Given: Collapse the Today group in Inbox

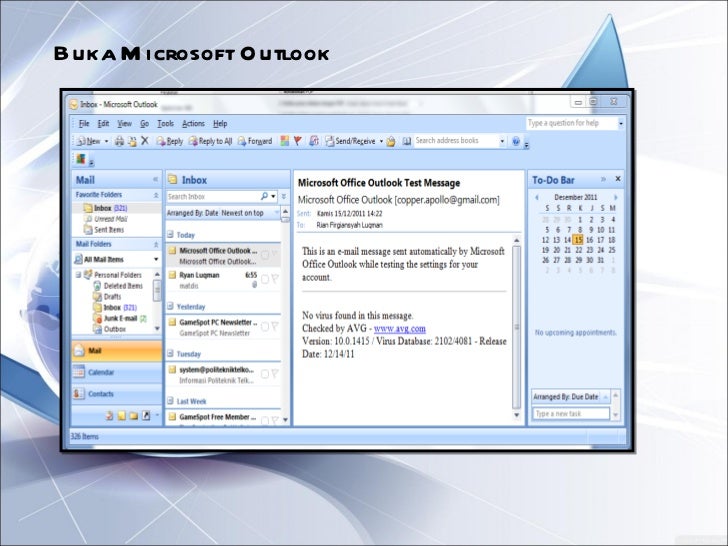Looking at the screenshot, I should (170, 234).
